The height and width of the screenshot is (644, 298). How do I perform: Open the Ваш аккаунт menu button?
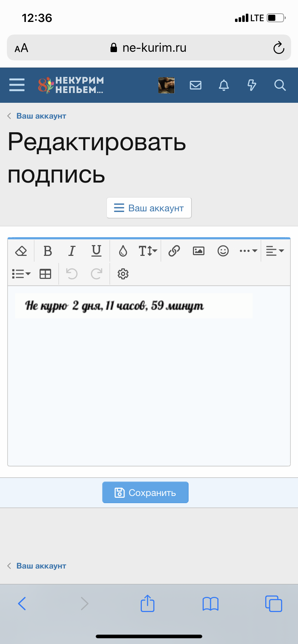pyautogui.click(x=149, y=208)
